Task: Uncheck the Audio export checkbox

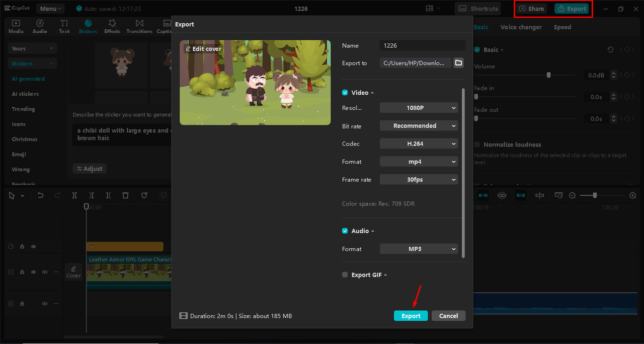Action: coord(345,231)
